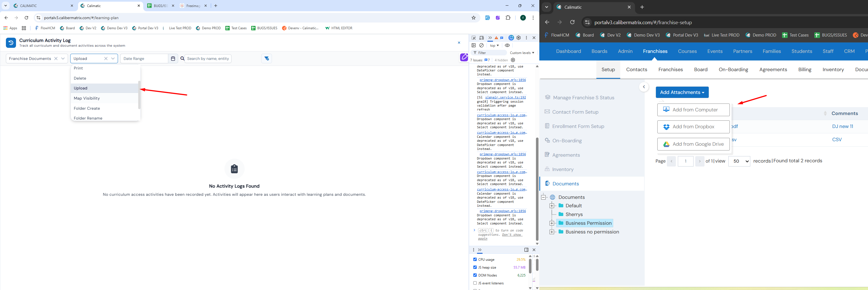The height and width of the screenshot is (290, 868).
Task: Choose Add from Google Drive
Action: pos(693,144)
